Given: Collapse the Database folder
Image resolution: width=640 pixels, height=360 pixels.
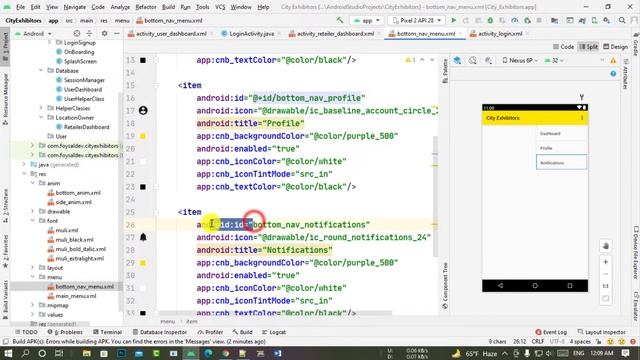Looking at the screenshot, I should click(x=41, y=71).
